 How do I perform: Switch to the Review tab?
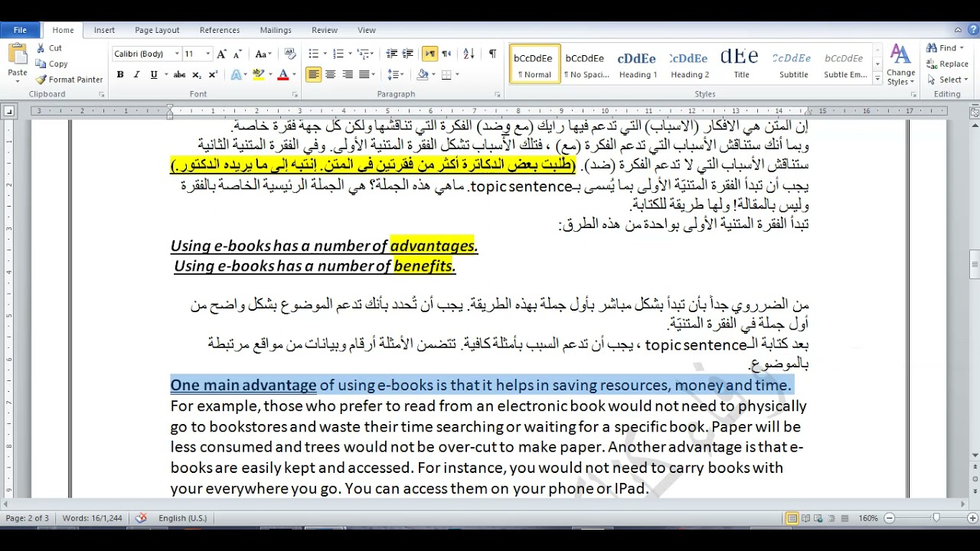click(325, 30)
